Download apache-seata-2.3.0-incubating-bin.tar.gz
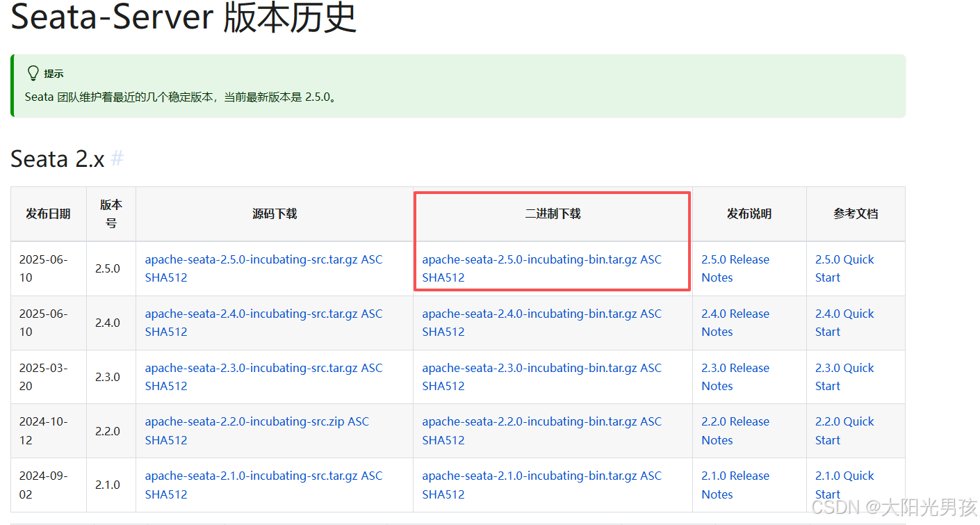The height and width of the screenshot is (525, 980). [530, 368]
